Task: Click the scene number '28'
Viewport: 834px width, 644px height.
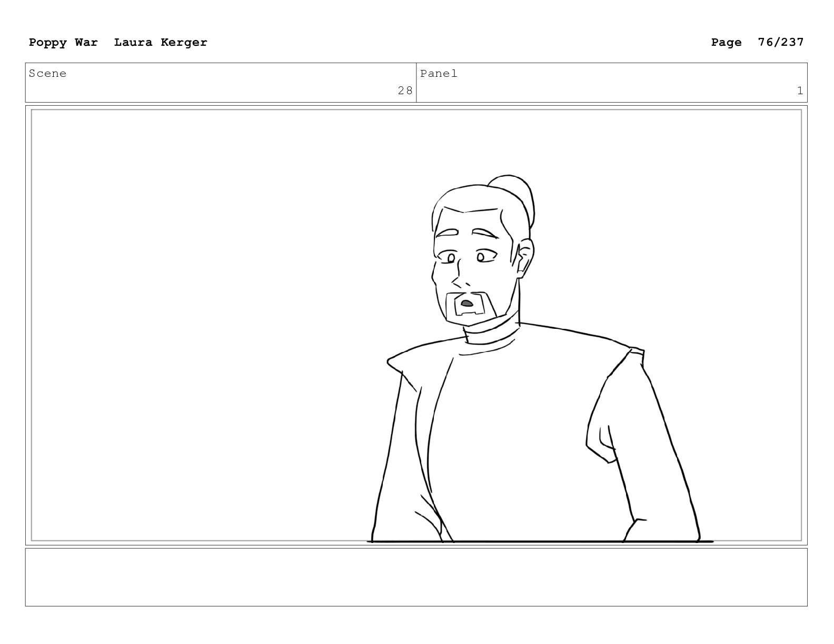Action: tap(405, 90)
